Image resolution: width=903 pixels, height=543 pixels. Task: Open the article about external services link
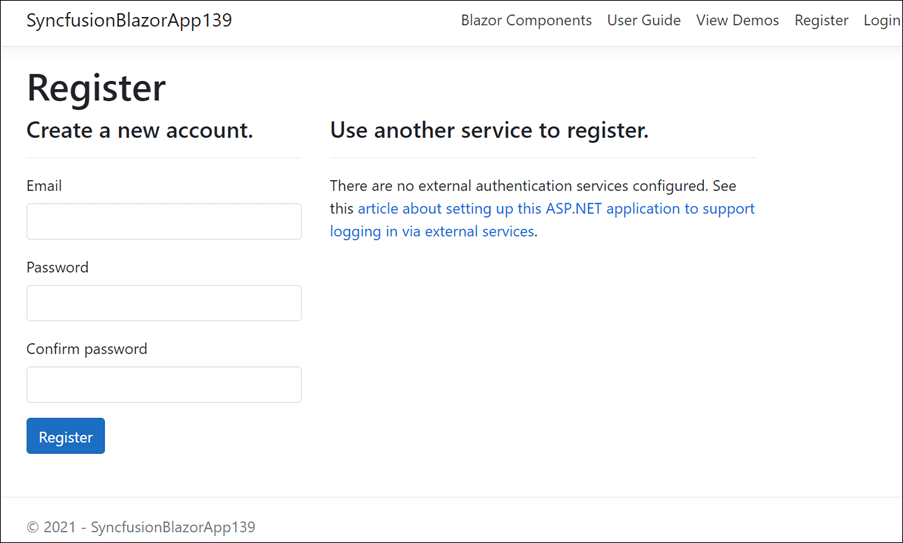point(555,209)
